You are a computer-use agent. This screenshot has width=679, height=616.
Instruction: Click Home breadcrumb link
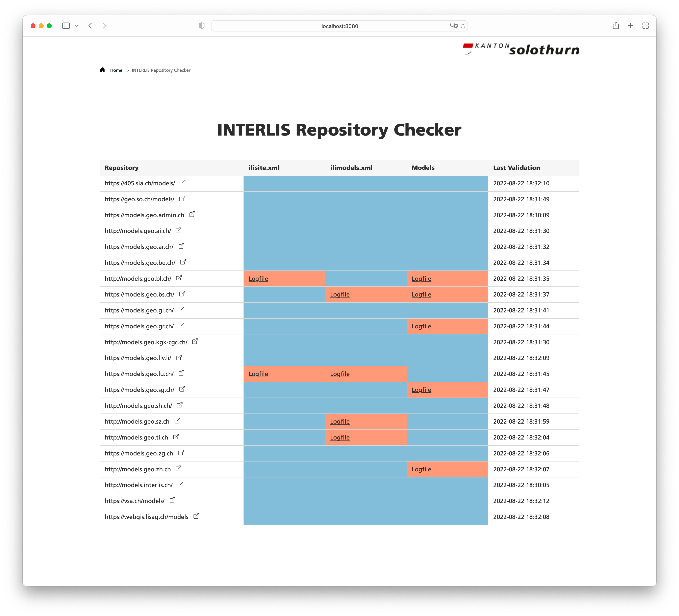(116, 70)
